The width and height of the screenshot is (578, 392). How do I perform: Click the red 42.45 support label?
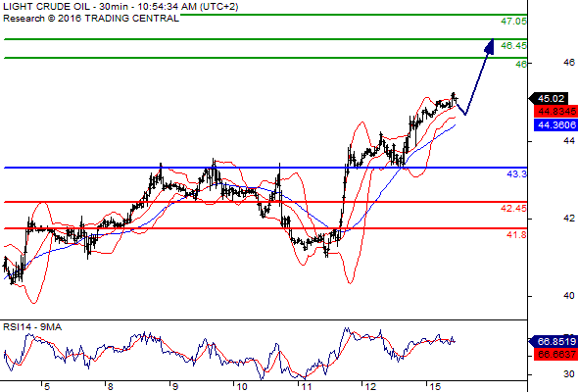pos(513,209)
